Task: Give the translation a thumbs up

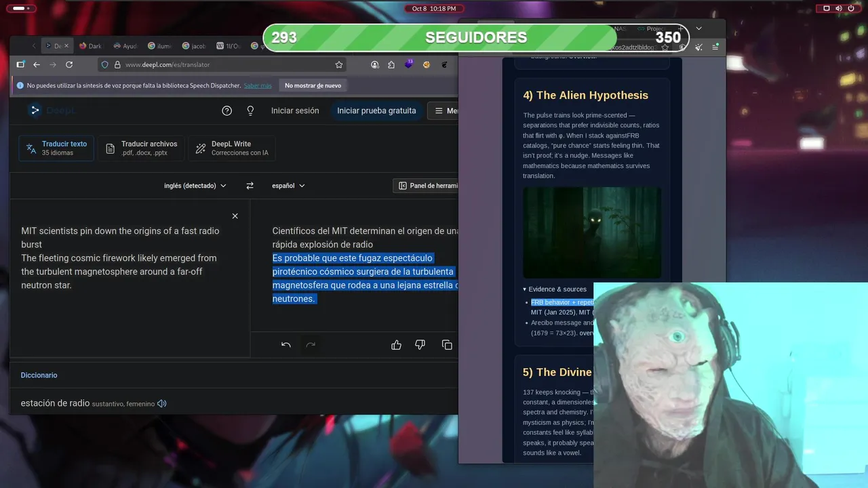Action: coord(397,345)
